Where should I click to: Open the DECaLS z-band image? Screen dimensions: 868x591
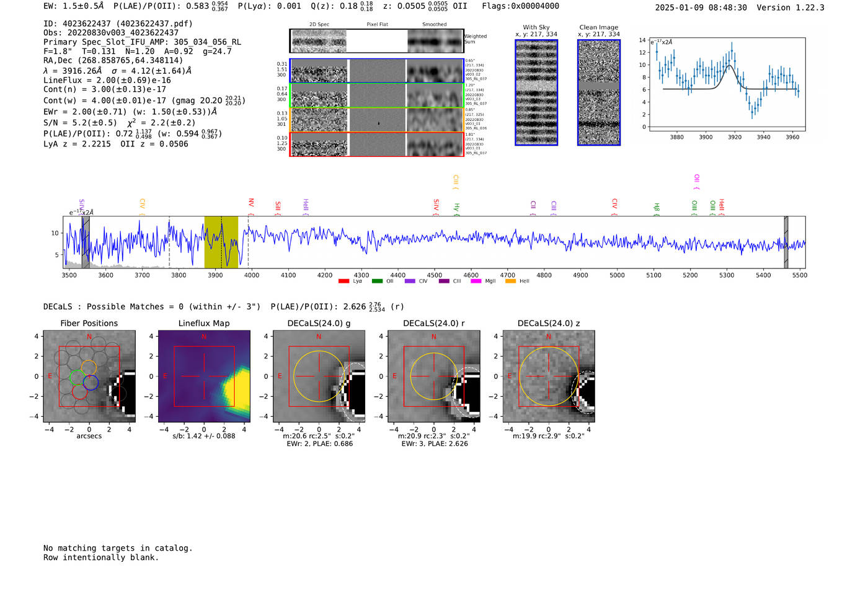548,376
